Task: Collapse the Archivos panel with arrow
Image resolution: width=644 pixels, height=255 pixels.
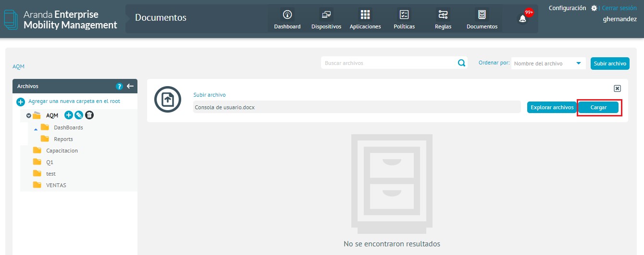Action: pos(130,86)
